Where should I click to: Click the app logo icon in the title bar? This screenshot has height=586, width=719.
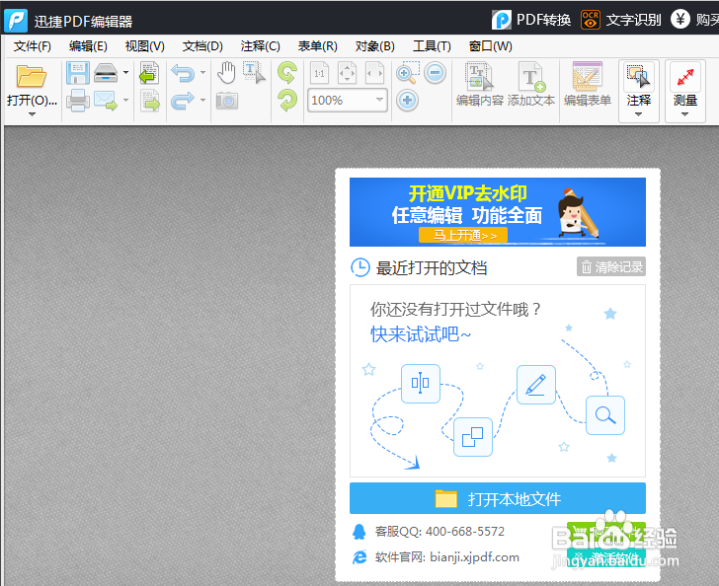[x=16, y=21]
